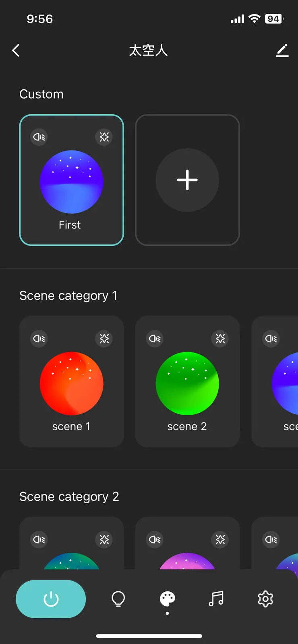Tap star effect icon on scene 1

104,339
